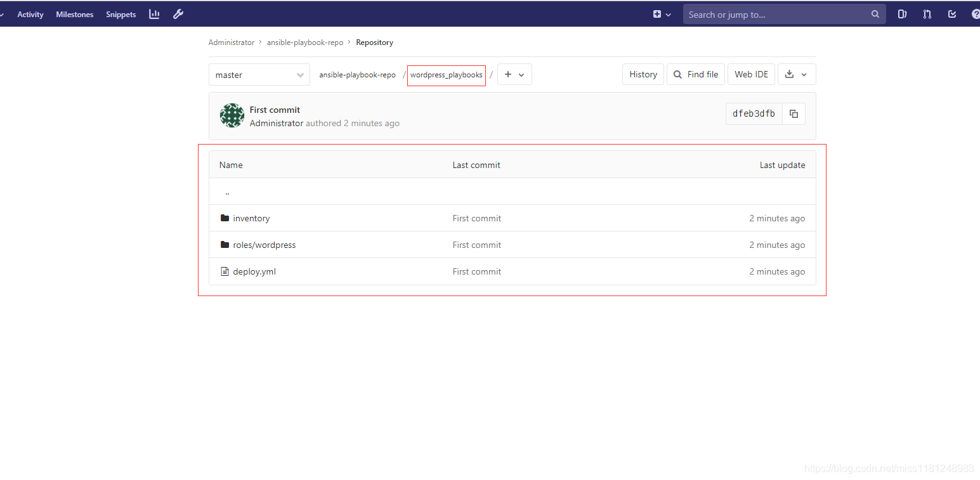Open the new item plus dropdown in navbar
Image resolution: width=980 pixels, height=480 pixels.
click(662, 14)
